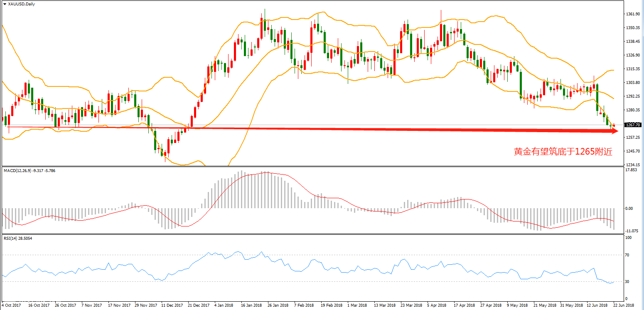
Task: Select the XAUUSD,Daily chart title label
Action: tap(21, 4)
